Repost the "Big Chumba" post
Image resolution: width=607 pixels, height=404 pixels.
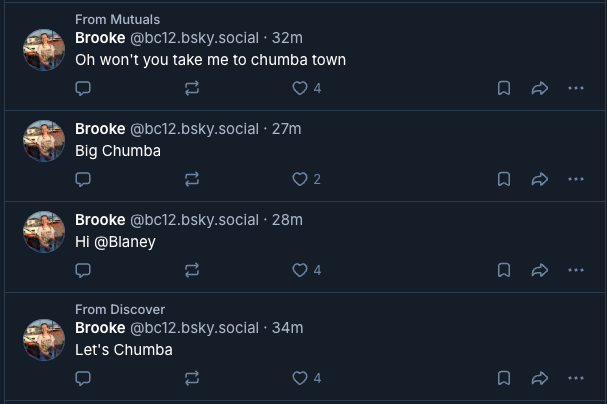point(192,179)
